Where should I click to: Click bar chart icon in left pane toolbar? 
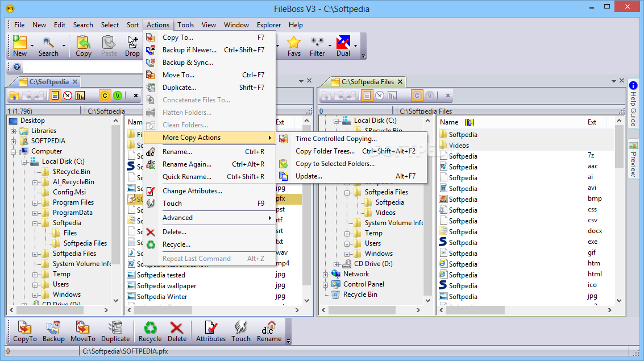click(x=80, y=96)
